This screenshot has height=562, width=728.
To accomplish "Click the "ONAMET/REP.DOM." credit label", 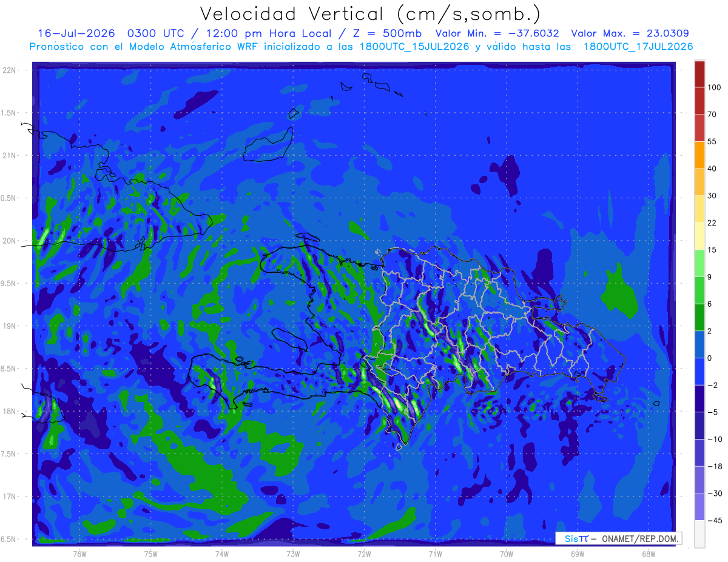I will (639, 538).
